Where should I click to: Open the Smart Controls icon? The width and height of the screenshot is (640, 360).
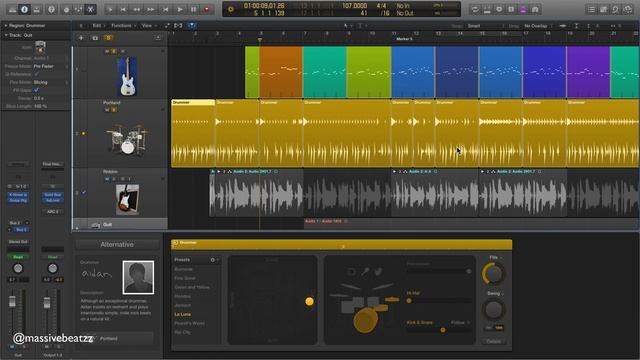66,9
